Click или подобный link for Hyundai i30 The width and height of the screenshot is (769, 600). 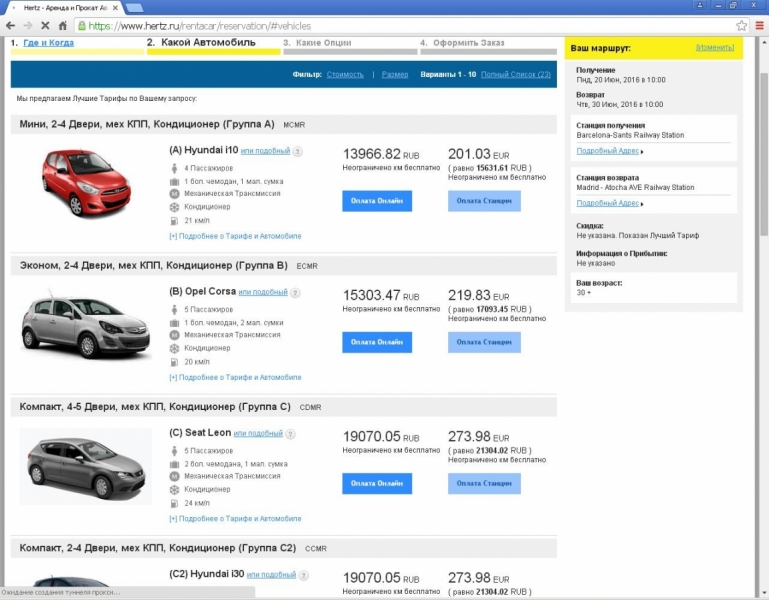coord(271,575)
